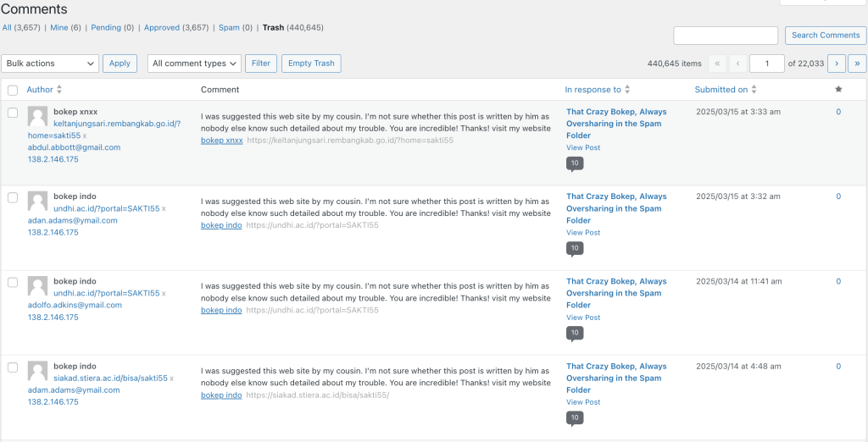Show the Mine comments view
This screenshot has width=868, height=442.
point(58,28)
